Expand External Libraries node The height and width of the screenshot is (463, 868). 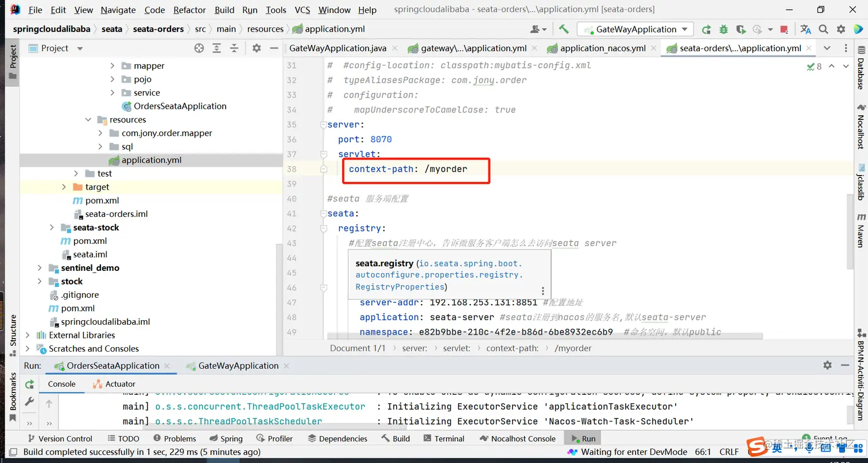pos(28,335)
